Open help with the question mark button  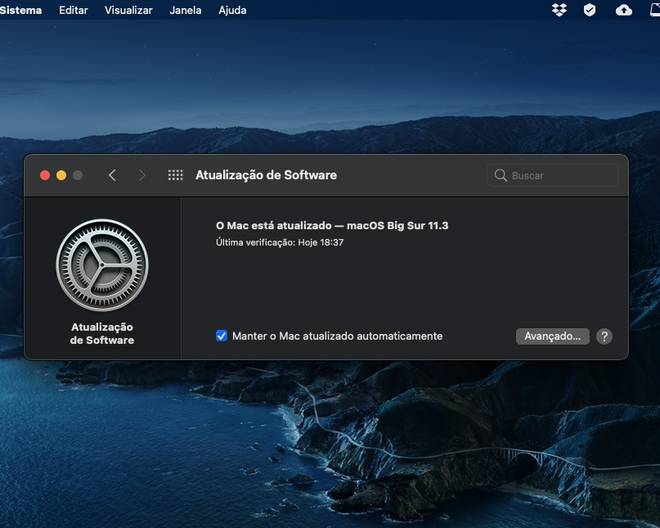click(x=604, y=336)
